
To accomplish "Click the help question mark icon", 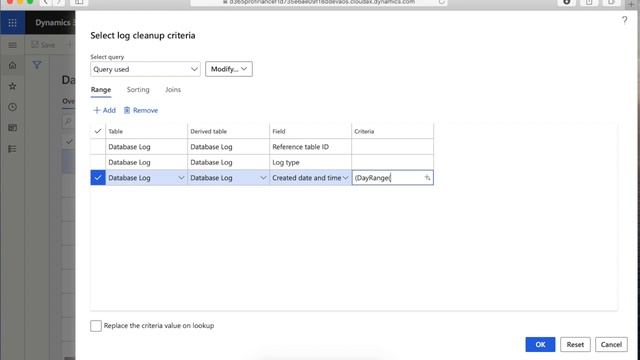I will coord(624,20).
